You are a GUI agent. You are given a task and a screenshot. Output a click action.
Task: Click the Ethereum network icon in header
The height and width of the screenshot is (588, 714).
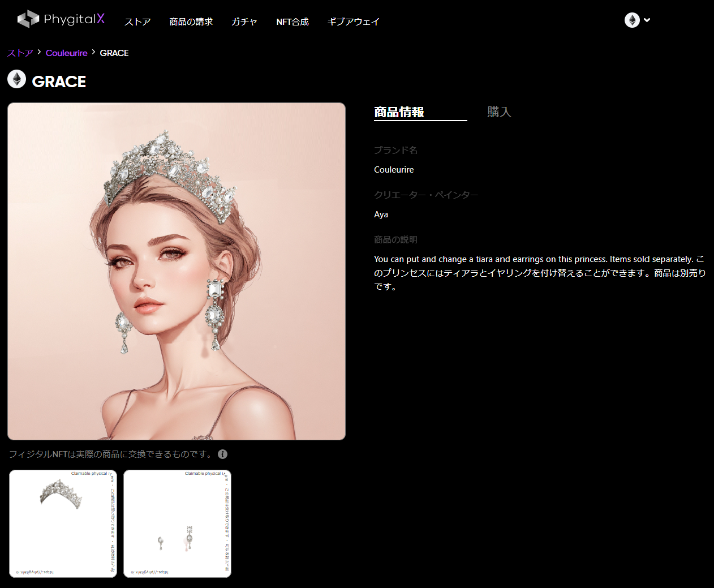(632, 20)
